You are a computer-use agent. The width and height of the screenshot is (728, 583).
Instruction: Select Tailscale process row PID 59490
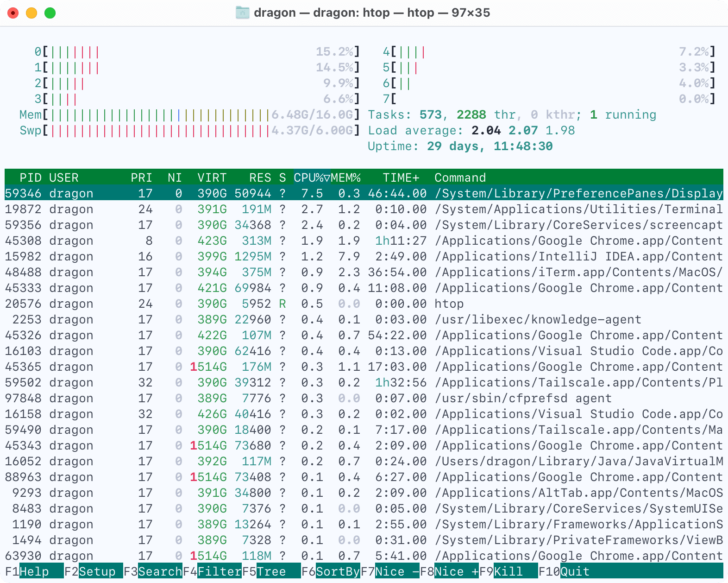pyautogui.click(x=364, y=430)
